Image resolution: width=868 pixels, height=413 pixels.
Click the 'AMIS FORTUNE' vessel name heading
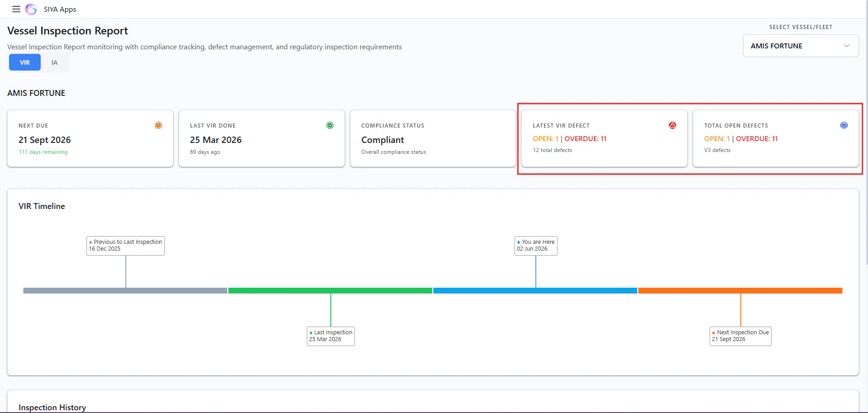(36, 93)
